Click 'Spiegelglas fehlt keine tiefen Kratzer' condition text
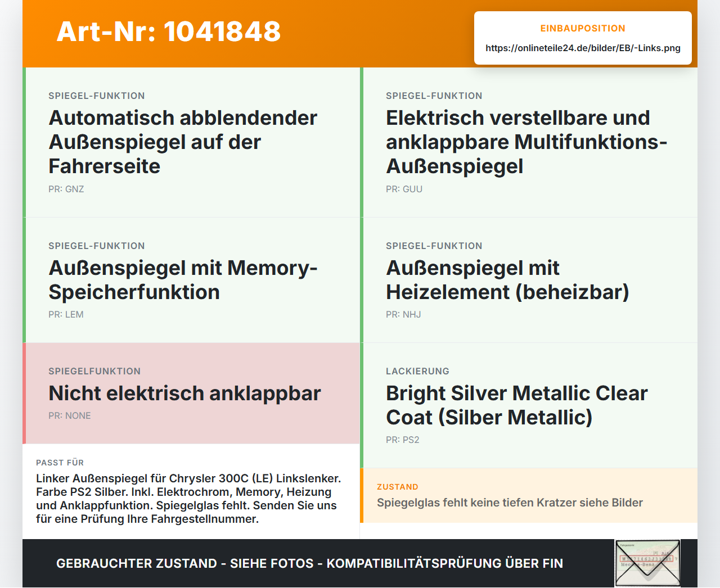 [x=510, y=503]
